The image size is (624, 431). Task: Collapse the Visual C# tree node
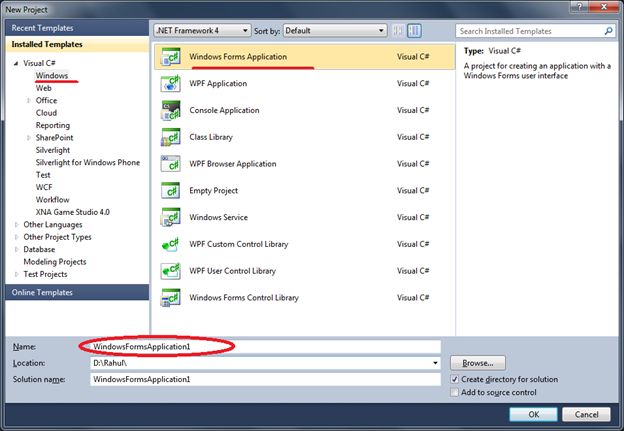point(16,63)
